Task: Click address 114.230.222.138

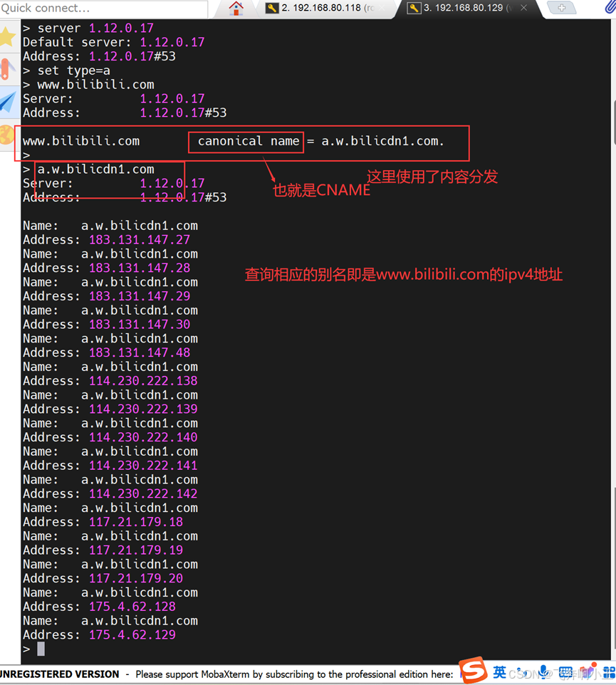Action: click(x=143, y=381)
